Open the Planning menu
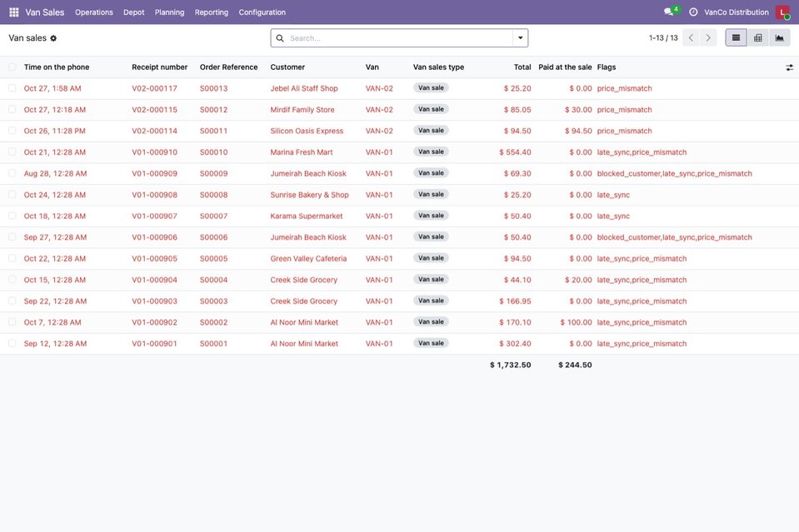 tap(169, 12)
